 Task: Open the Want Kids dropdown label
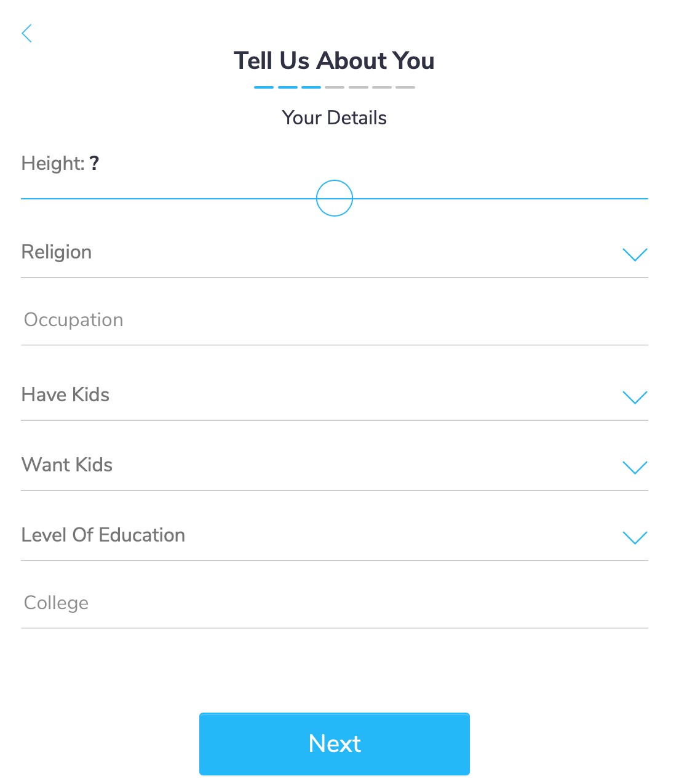[67, 465]
